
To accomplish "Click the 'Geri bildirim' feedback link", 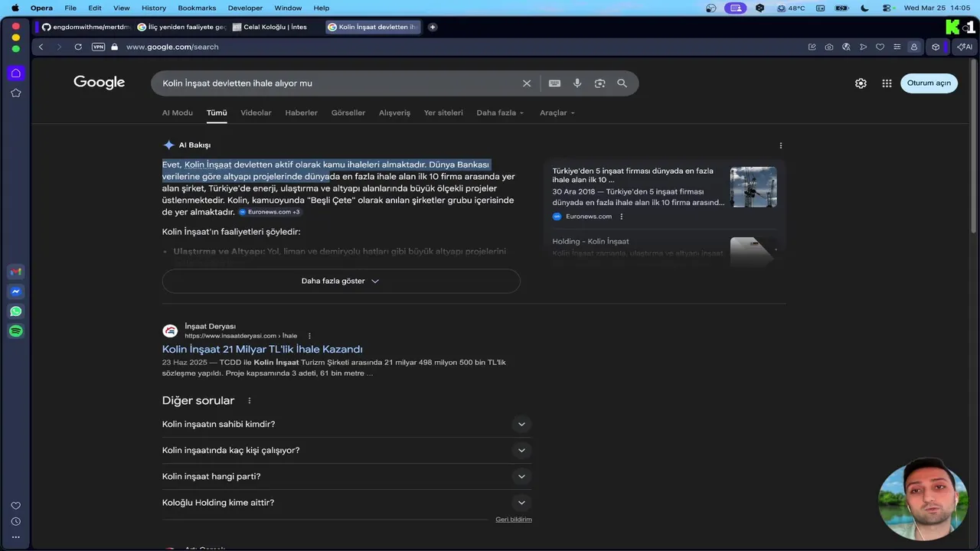I will coord(513,520).
